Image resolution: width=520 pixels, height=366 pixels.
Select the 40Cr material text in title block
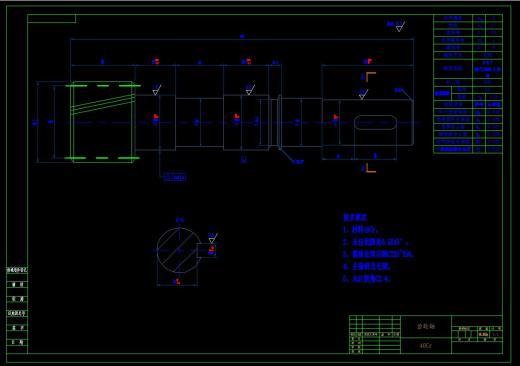[426, 346]
